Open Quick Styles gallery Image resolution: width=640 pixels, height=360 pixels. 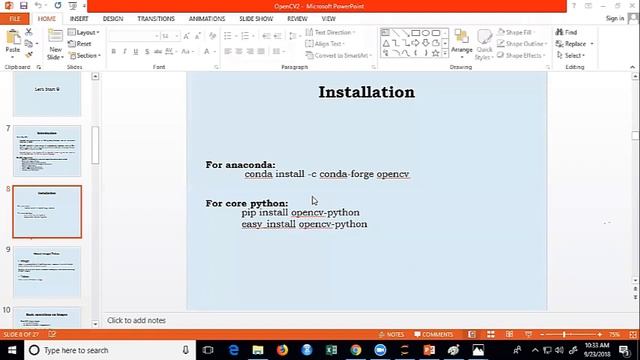tap(484, 45)
